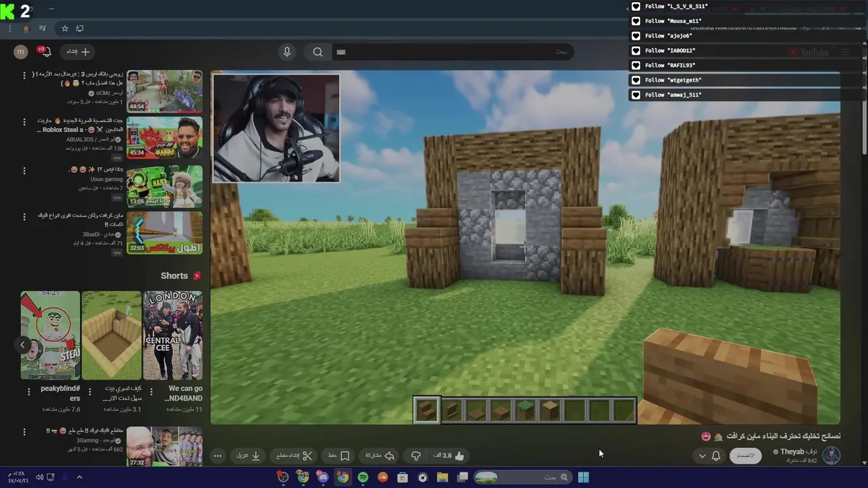Viewport: 868px width, 488px height.
Task: Open the Uouo gaming channel name
Action: point(106,180)
